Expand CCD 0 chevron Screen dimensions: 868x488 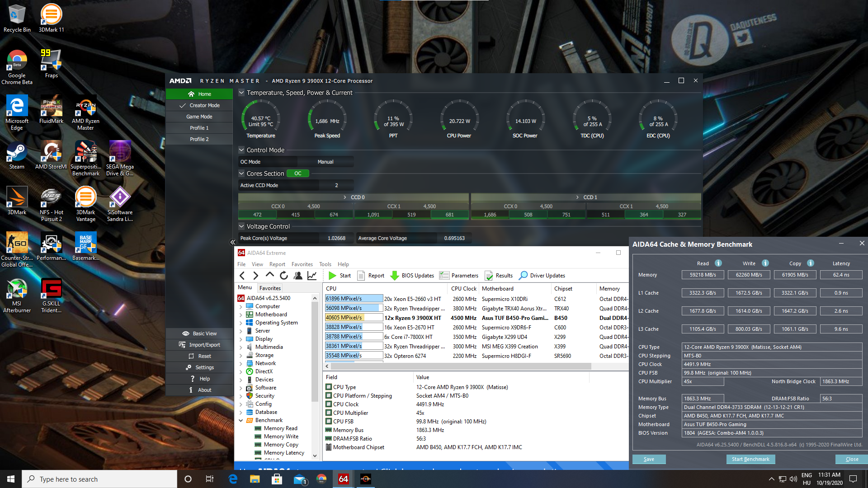(x=345, y=197)
